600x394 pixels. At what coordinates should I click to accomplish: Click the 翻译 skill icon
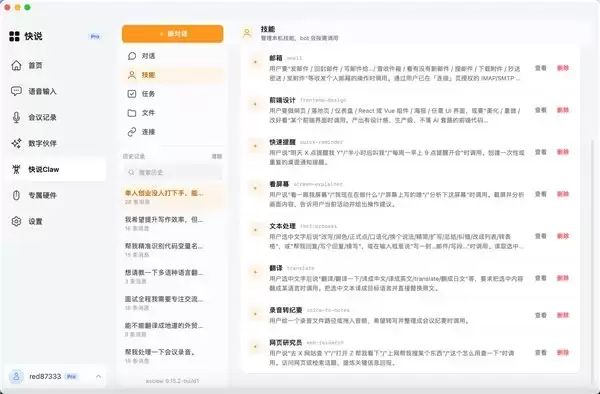[255, 272]
